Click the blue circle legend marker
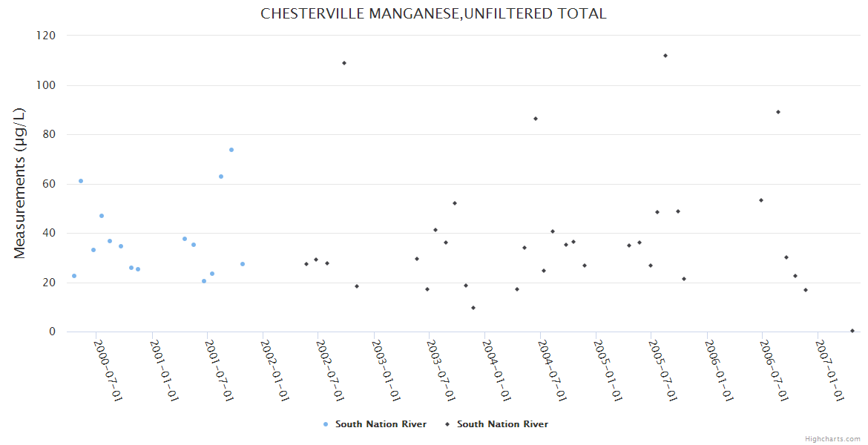This screenshot has height=445, width=868. tap(326, 424)
